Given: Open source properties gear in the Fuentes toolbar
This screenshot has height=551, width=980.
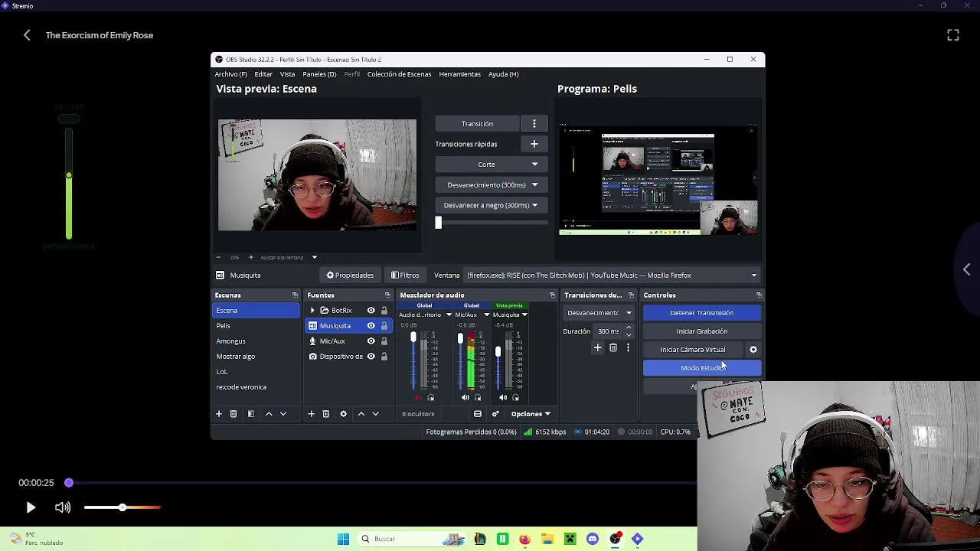Looking at the screenshot, I should pos(343,414).
